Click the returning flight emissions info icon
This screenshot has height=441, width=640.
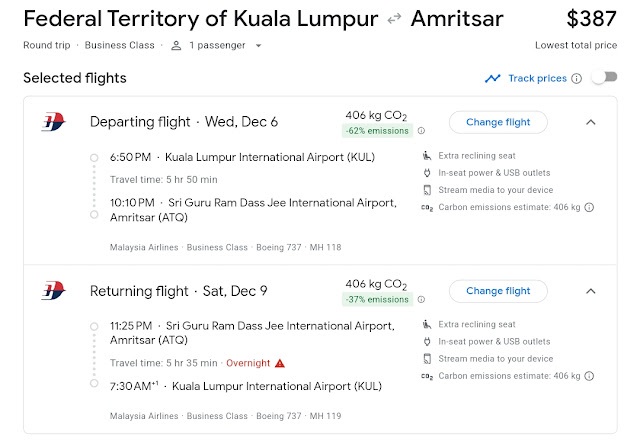coord(421,300)
